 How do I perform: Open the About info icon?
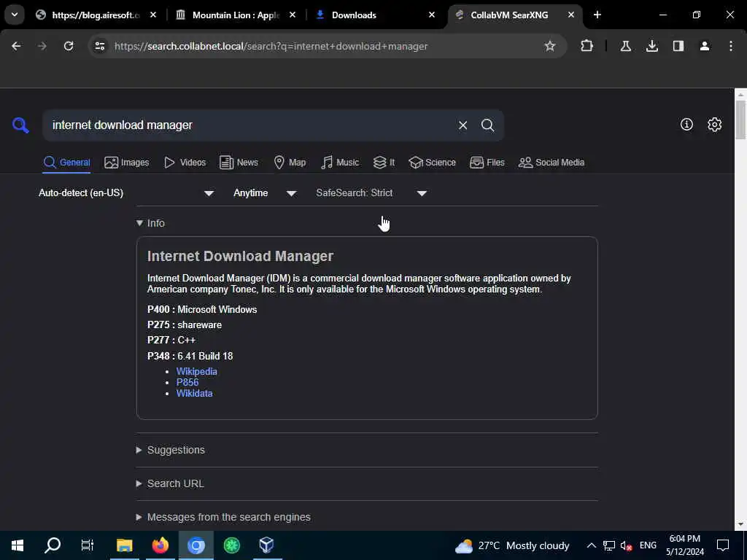(x=686, y=124)
